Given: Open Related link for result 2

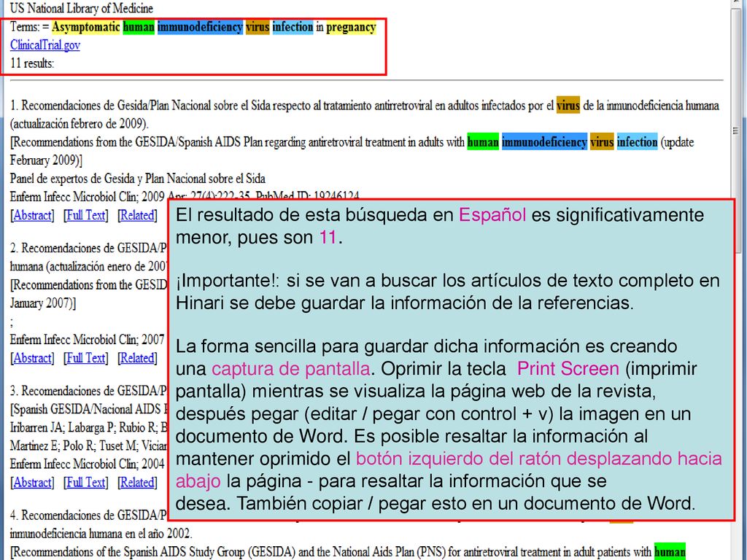Looking at the screenshot, I should click(136, 358).
